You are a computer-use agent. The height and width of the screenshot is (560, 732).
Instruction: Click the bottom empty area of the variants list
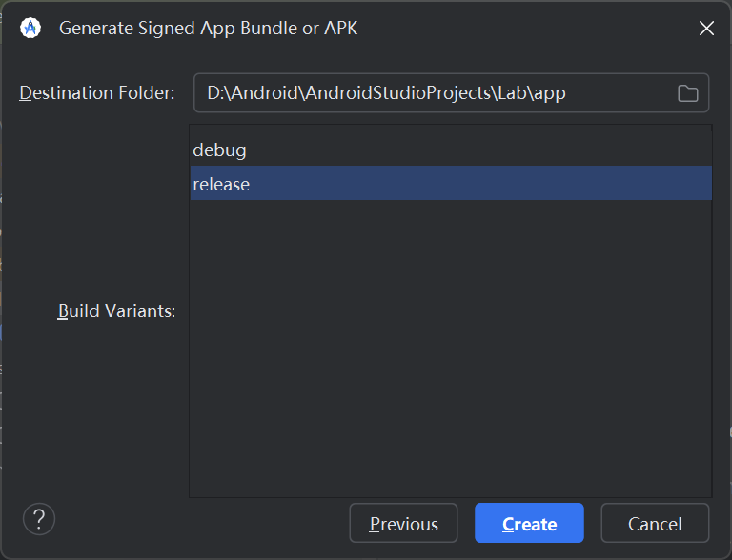[x=450, y=467]
